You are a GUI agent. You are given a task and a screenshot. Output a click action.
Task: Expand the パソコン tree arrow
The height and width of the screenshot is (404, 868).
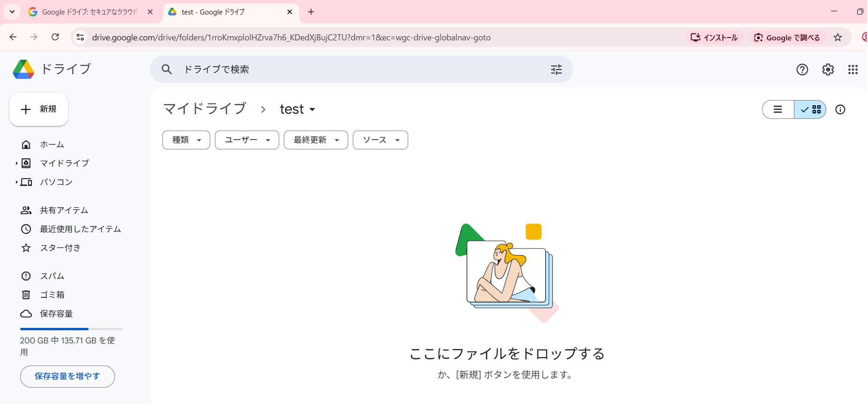click(16, 182)
